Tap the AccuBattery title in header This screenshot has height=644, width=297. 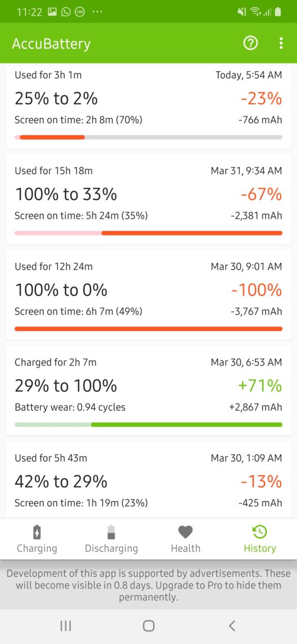(x=51, y=43)
